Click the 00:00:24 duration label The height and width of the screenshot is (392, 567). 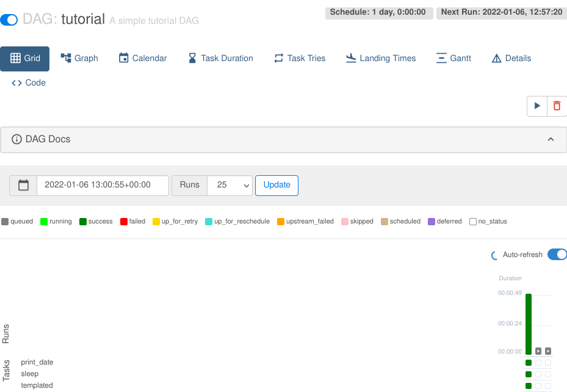tap(510, 323)
